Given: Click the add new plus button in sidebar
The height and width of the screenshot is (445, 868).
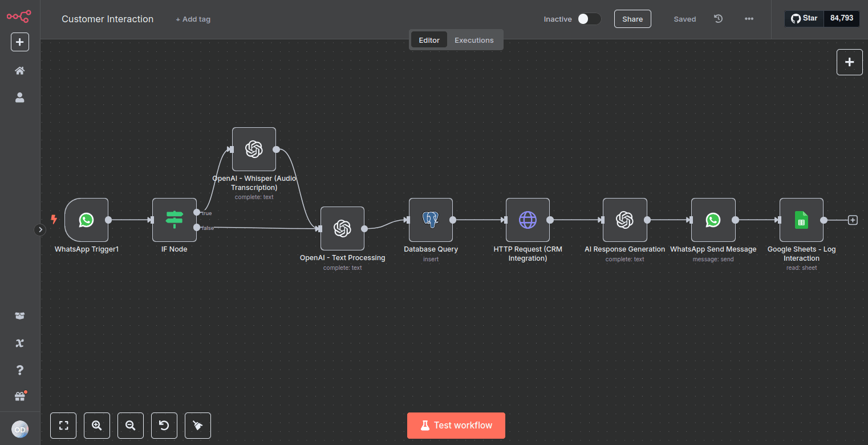Looking at the screenshot, I should click(x=20, y=42).
